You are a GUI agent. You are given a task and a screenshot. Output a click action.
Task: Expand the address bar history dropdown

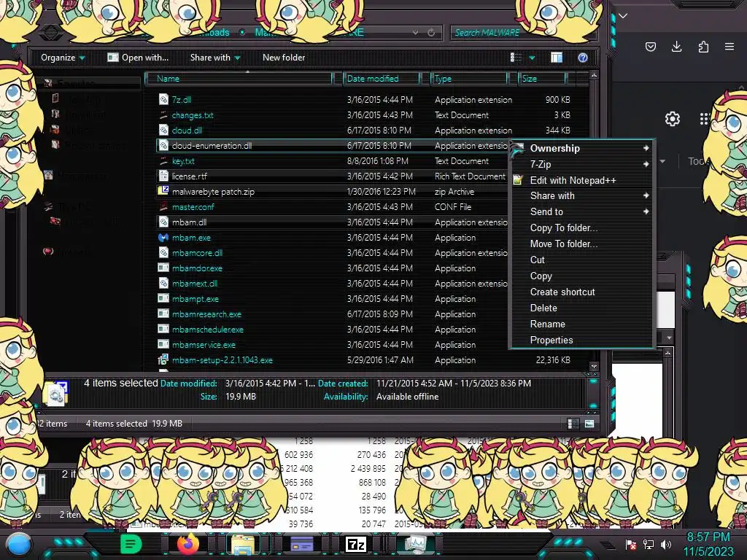point(415,32)
